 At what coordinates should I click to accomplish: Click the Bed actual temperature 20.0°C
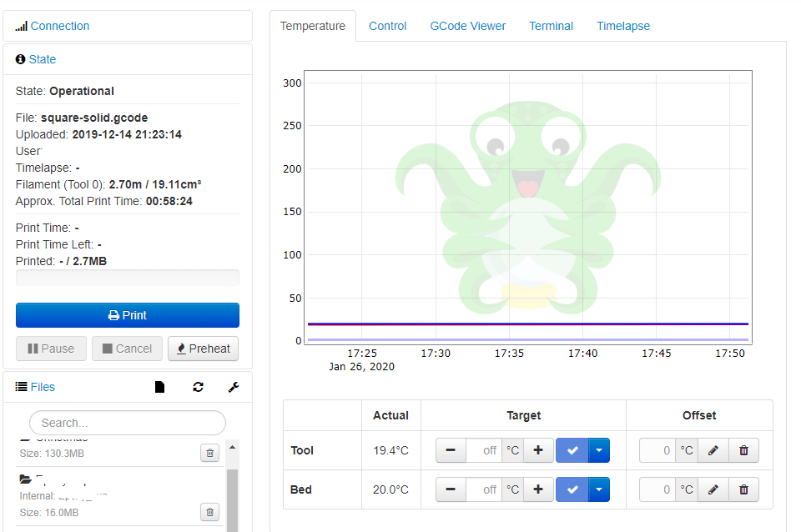[x=390, y=489]
